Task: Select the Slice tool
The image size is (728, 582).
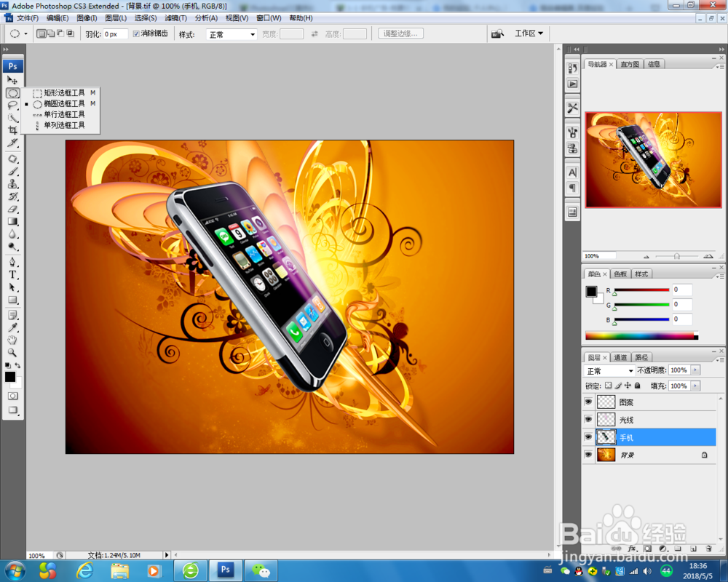Action: pos(12,143)
